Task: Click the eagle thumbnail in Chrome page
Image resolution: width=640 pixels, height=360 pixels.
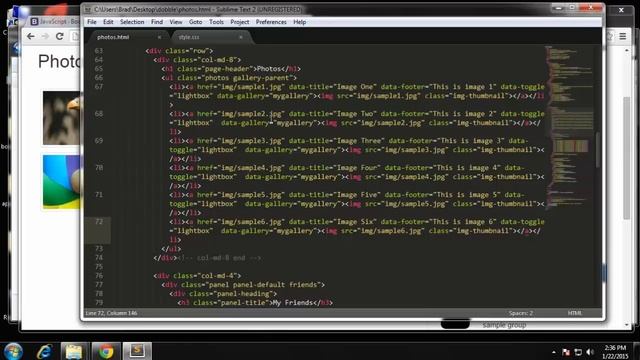Action: [x=62, y=118]
